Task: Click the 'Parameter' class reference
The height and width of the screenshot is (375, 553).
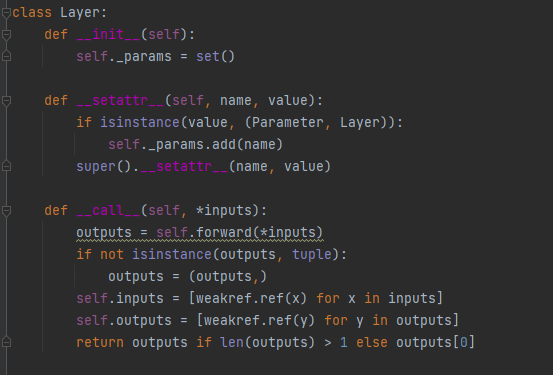Action: pyautogui.click(x=288, y=122)
